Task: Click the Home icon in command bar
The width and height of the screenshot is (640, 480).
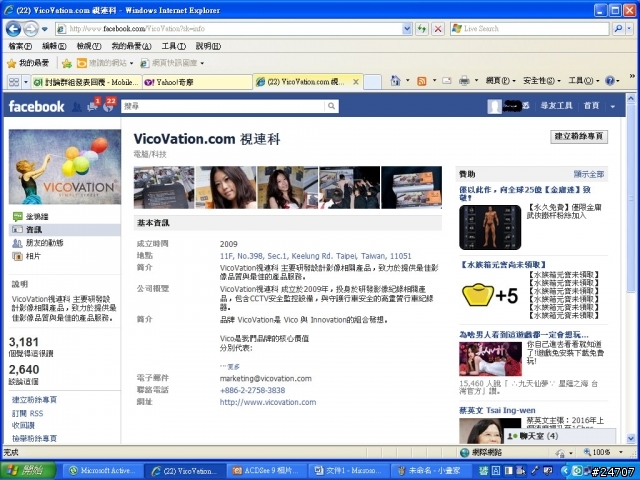Action: click(x=395, y=81)
